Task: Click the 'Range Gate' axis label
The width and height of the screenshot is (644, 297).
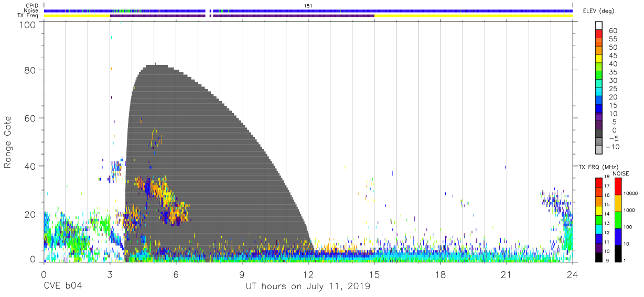Action: pos(8,141)
